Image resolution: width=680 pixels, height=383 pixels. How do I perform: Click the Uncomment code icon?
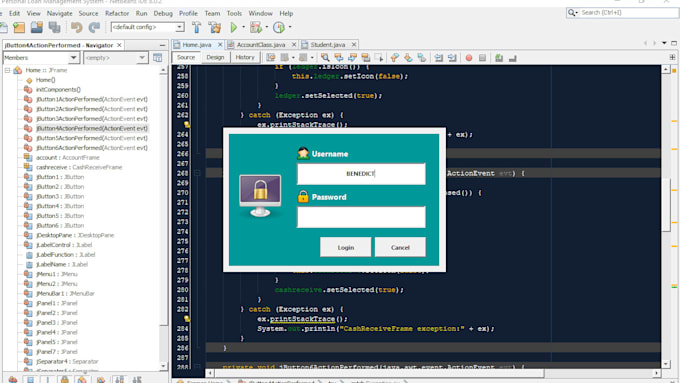[x=513, y=58]
